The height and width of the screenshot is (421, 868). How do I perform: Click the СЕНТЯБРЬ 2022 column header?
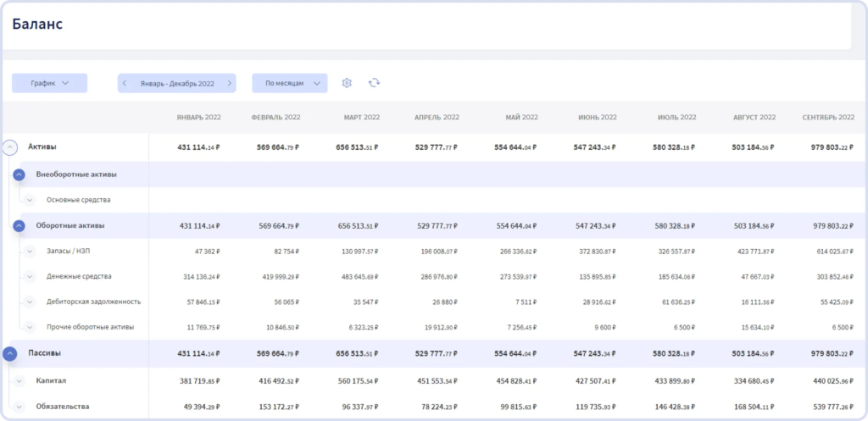(829, 117)
